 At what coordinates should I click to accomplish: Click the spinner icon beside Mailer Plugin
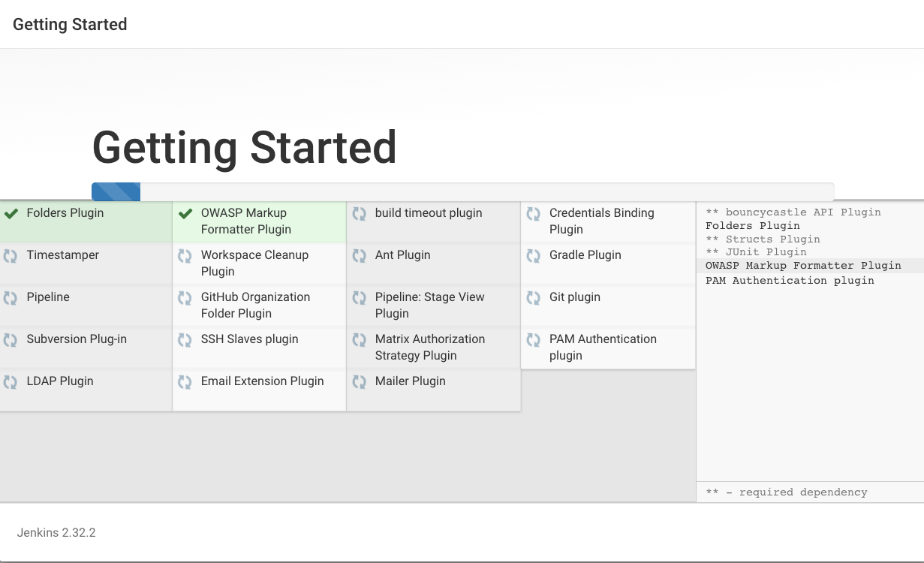pyautogui.click(x=360, y=382)
